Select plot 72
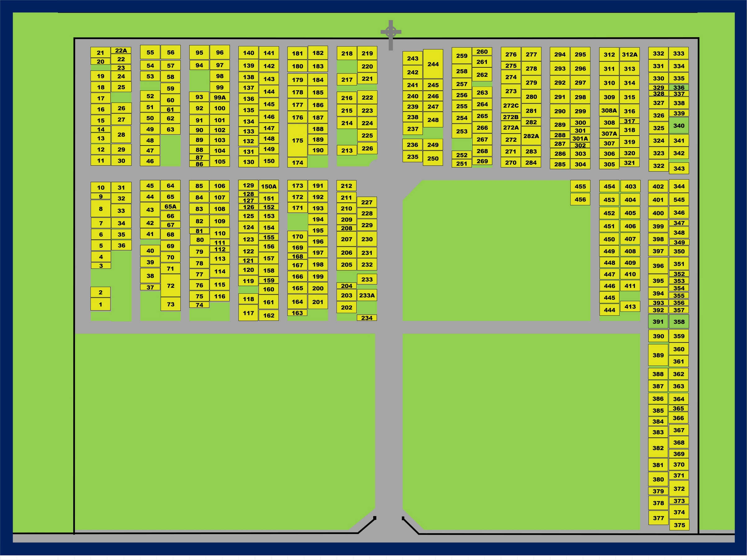The height and width of the screenshot is (560, 747). (x=170, y=285)
